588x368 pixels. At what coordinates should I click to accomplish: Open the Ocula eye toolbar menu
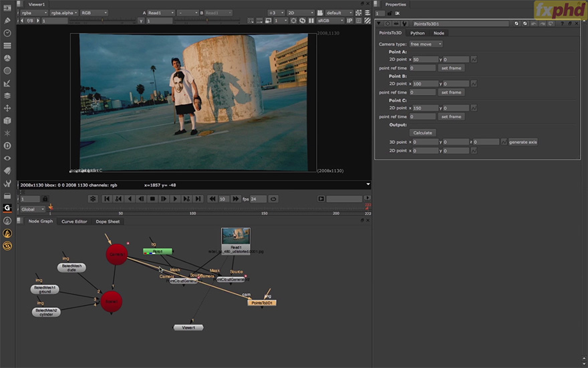7,246
